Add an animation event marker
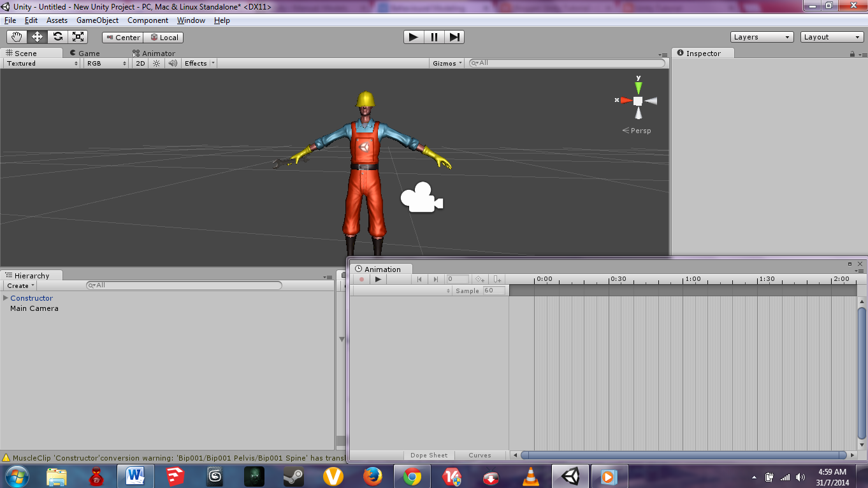Screen dimensions: 868x488 496,278
